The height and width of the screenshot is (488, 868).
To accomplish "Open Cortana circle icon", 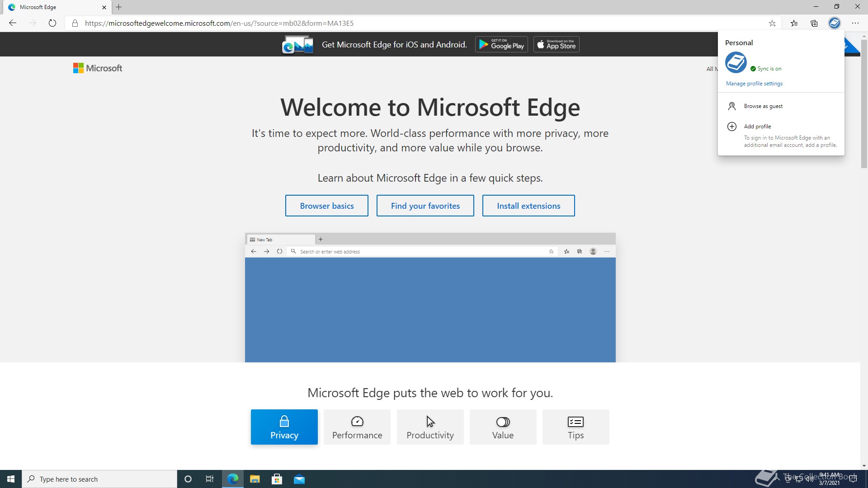I will click(x=188, y=479).
